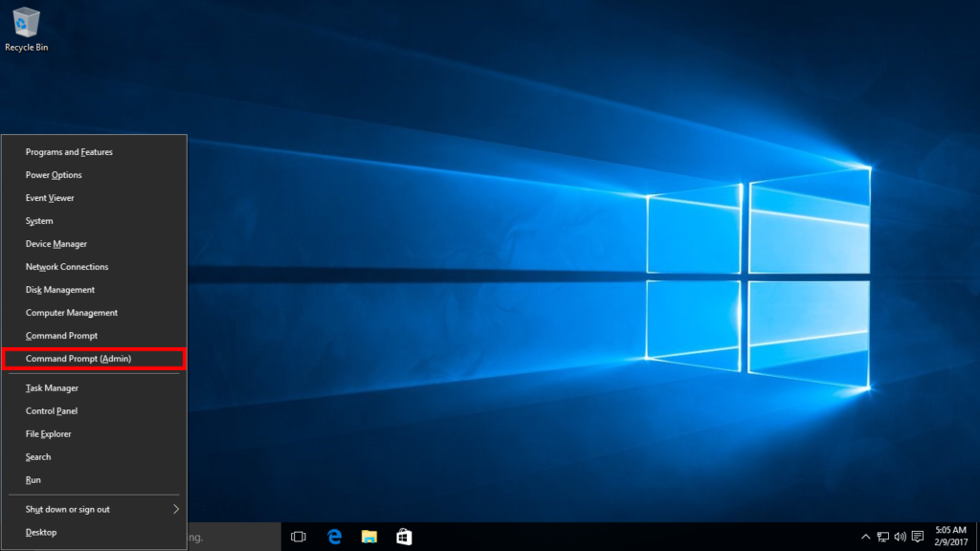Open the Windows Store taskbar icon
The height and width of the screenshot is (551, 980).
(405, 537)
